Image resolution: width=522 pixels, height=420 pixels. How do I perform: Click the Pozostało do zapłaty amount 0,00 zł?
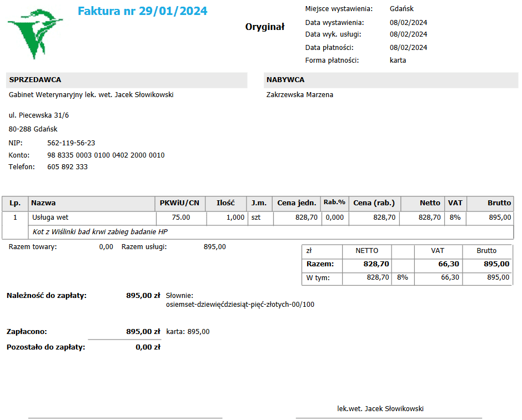(148, 347)
